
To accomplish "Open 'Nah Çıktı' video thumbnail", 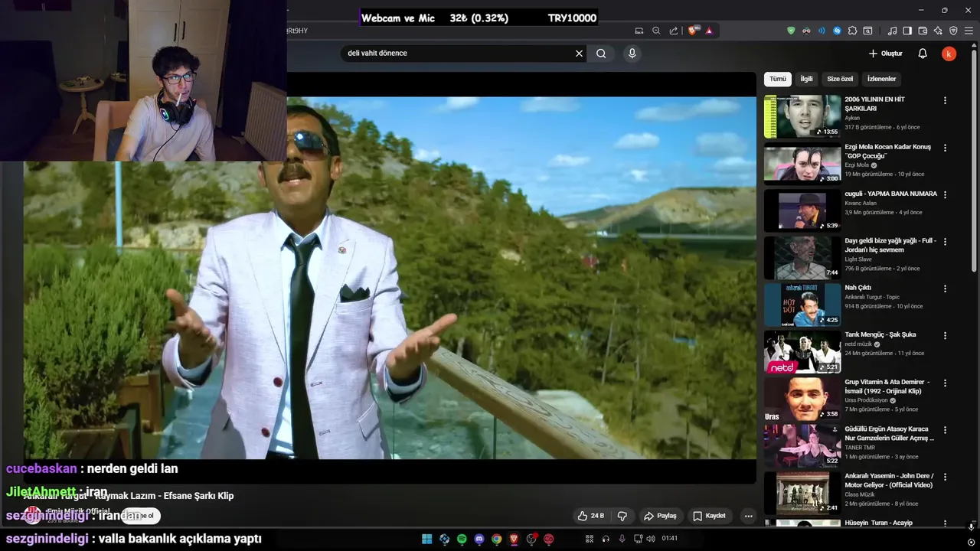I will [802, 305].
